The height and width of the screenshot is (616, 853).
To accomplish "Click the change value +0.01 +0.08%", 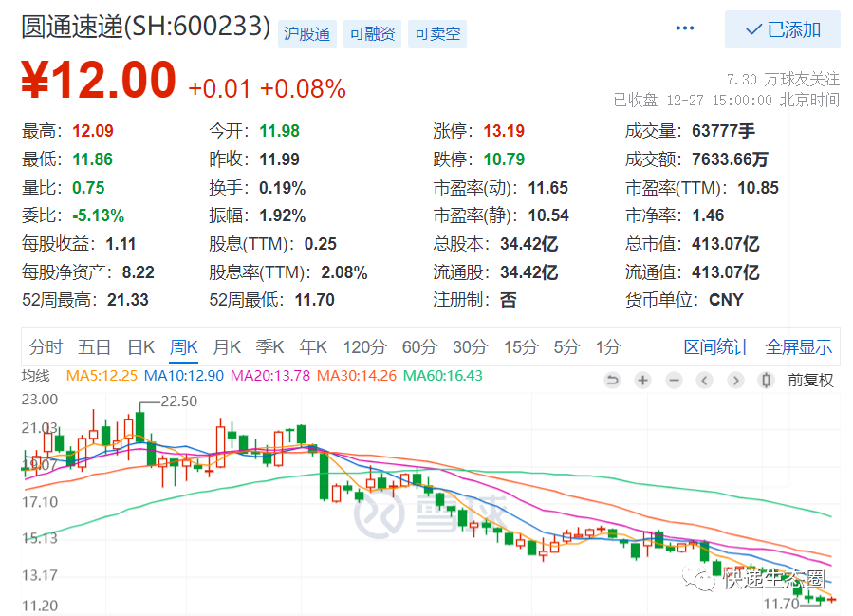I will click(267, 88).
